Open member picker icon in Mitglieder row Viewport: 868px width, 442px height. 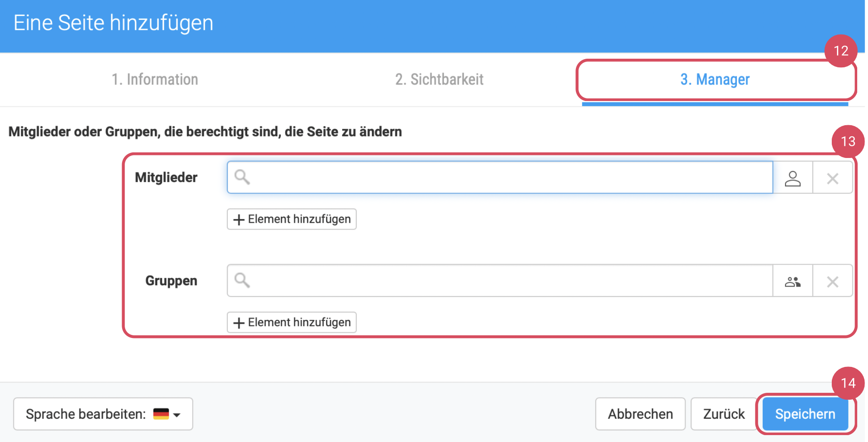pos(793,178)
